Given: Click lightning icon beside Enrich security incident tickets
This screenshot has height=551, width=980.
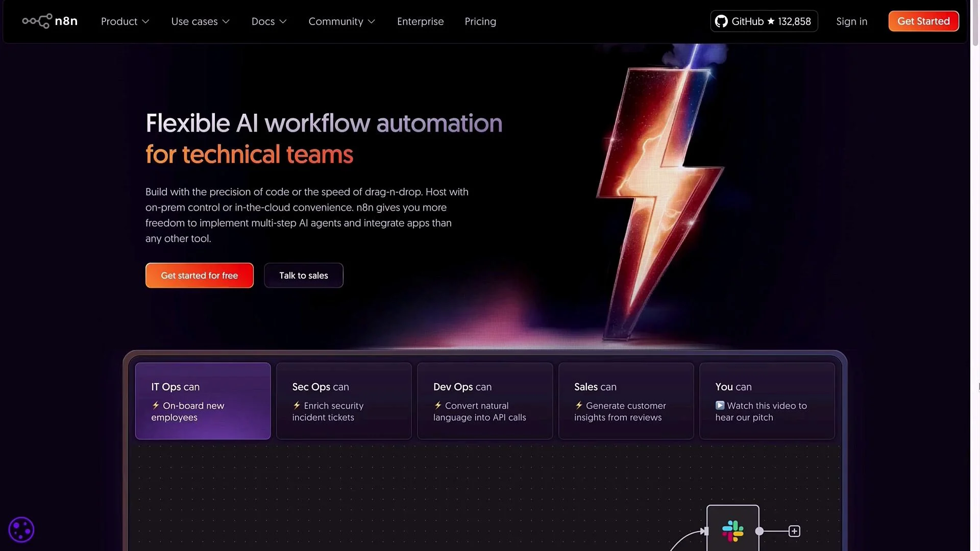Looking at the screenshot, I should pyautogui.click(x=297, y=405).
